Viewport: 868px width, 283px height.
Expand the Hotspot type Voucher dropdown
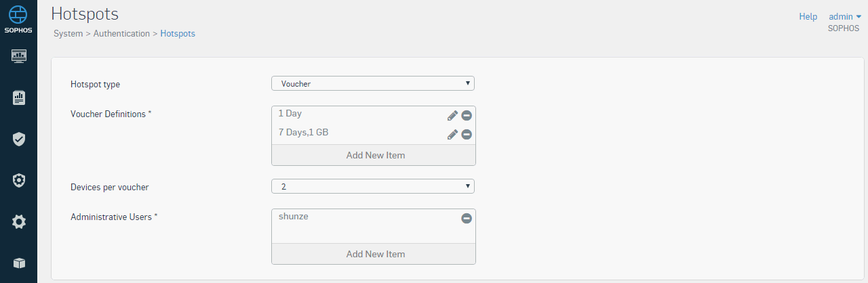click(373, 83)
